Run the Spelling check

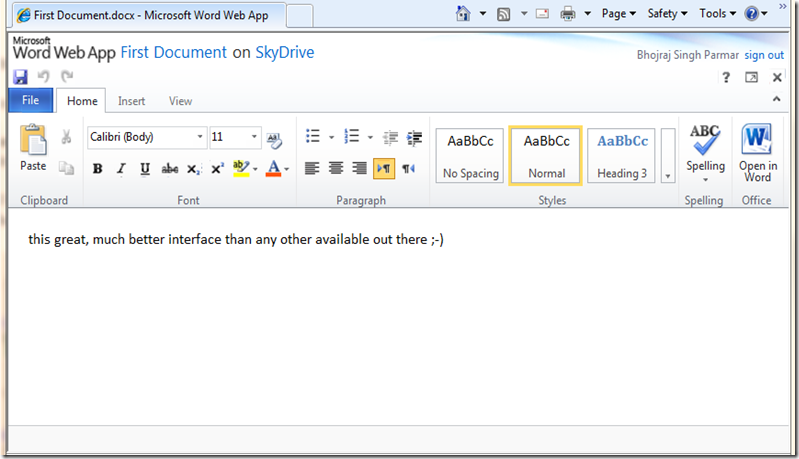[705, 153]
